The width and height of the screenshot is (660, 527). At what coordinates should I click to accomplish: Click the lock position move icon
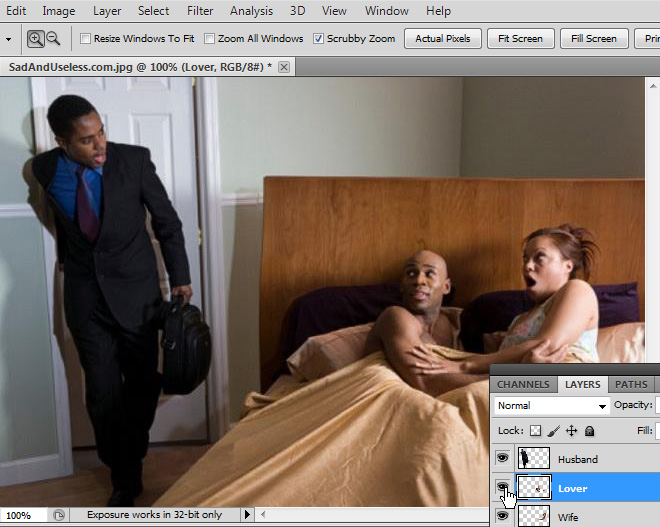(x=571, y=431)
